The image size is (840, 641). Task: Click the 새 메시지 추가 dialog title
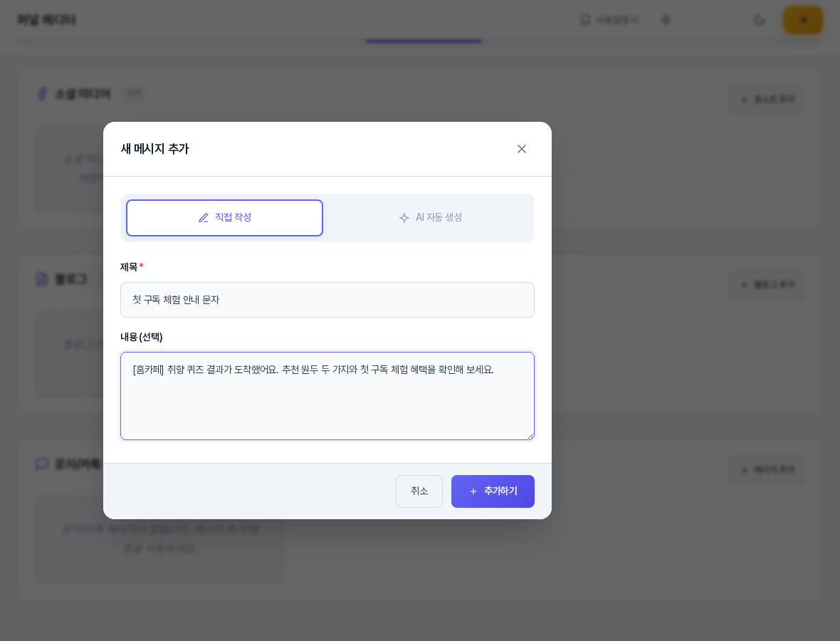[x=154, y=149]
